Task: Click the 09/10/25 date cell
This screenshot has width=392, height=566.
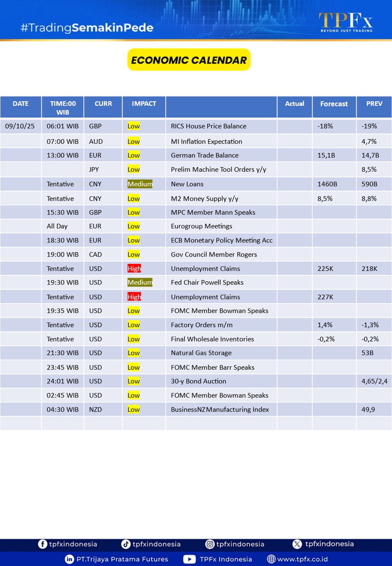Action: [20, 126]
